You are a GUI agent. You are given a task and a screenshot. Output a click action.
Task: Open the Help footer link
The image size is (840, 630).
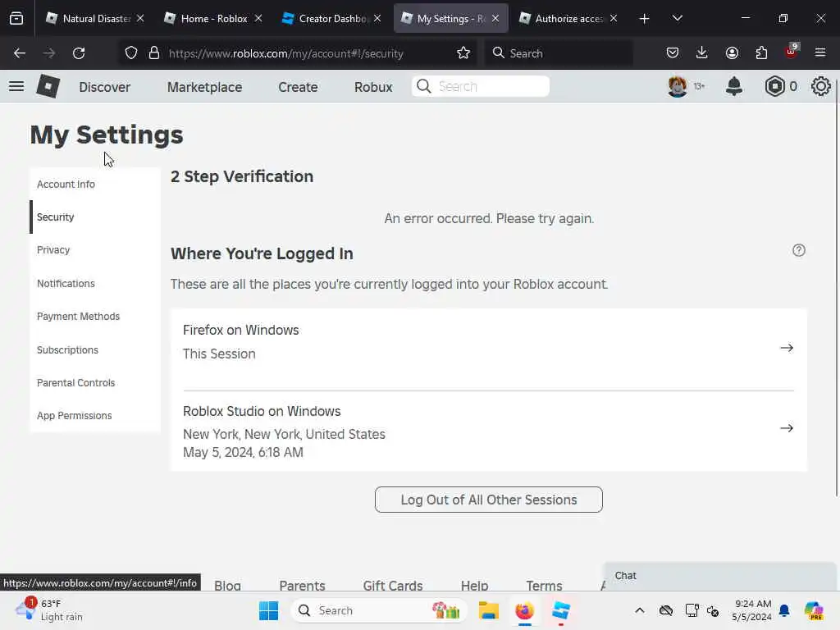click(x=474, y=585)
